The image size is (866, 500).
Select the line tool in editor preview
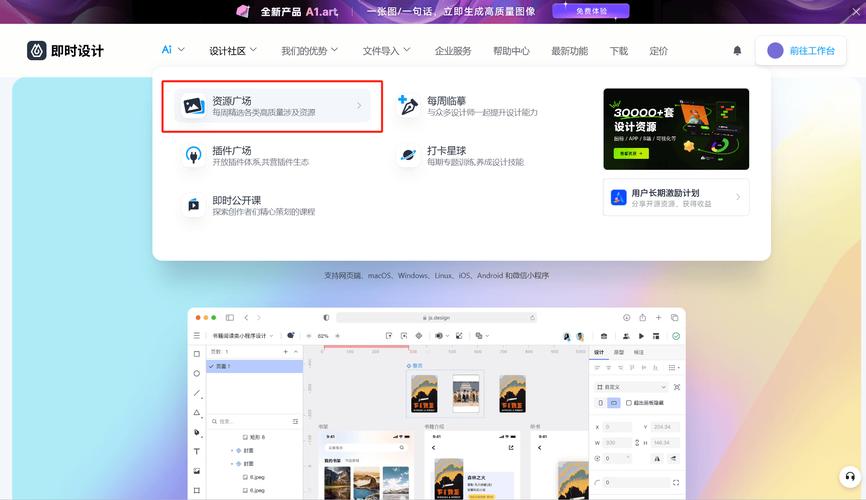point(197,393)
